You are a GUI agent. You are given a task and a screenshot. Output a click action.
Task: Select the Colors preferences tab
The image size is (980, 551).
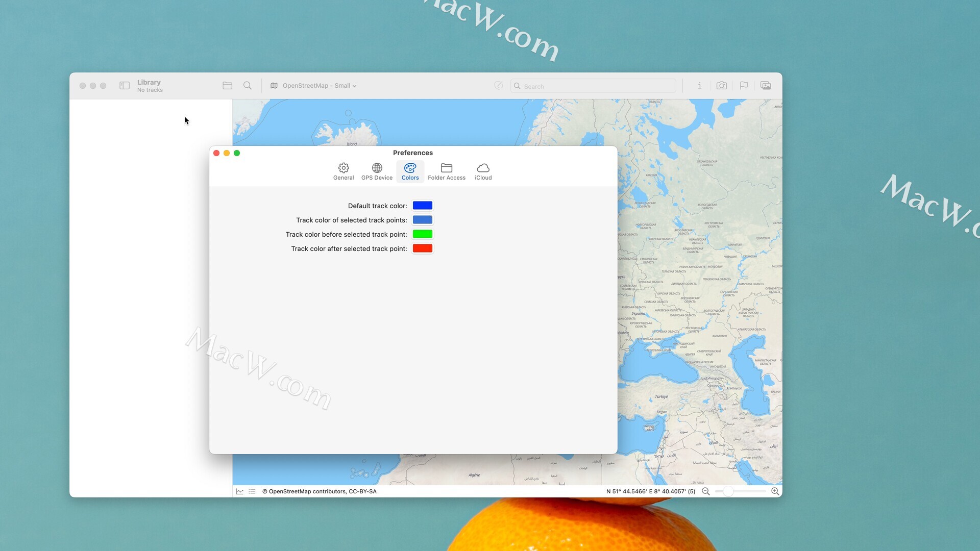point(410,171)
